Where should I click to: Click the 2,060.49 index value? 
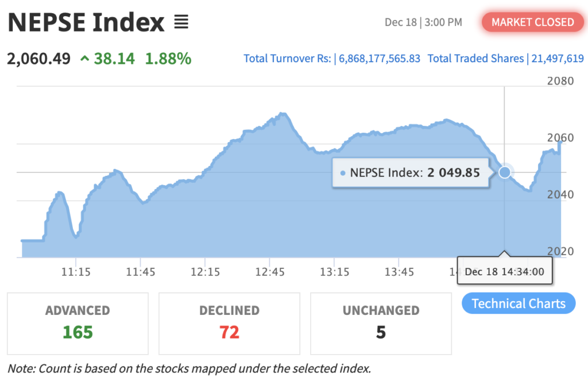coord(38,59)
